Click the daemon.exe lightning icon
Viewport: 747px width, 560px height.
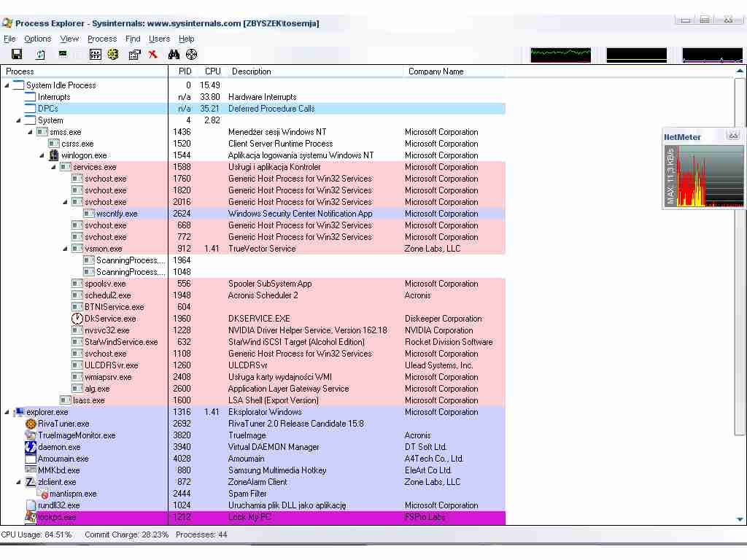(x=31, y=447)
